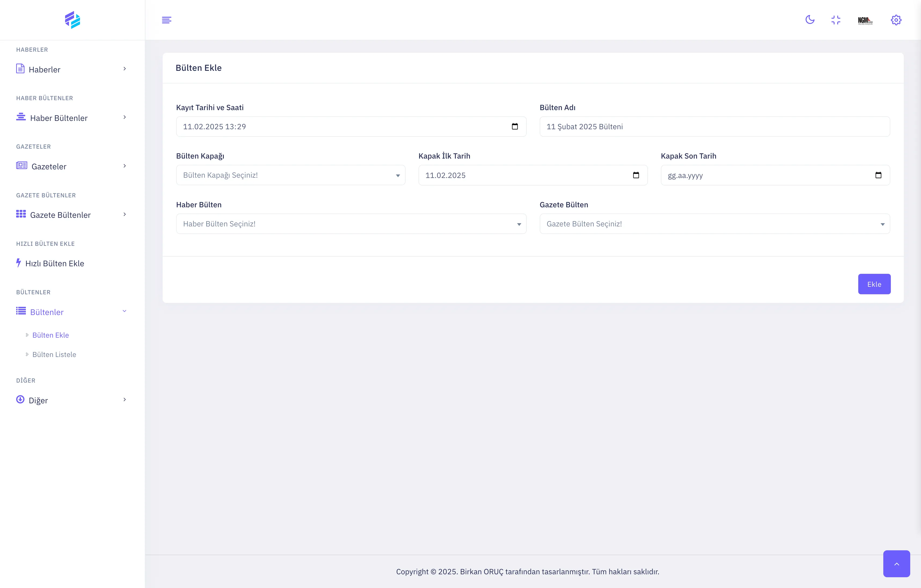Click the site logo in sidebar
The width and height of the screenshot is (921, 588).
[72, 20]
